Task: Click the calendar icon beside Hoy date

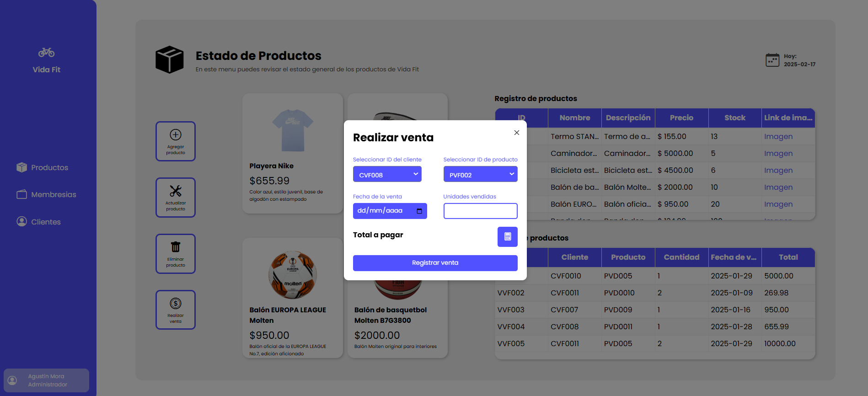Action: click(x=772, y=60)
